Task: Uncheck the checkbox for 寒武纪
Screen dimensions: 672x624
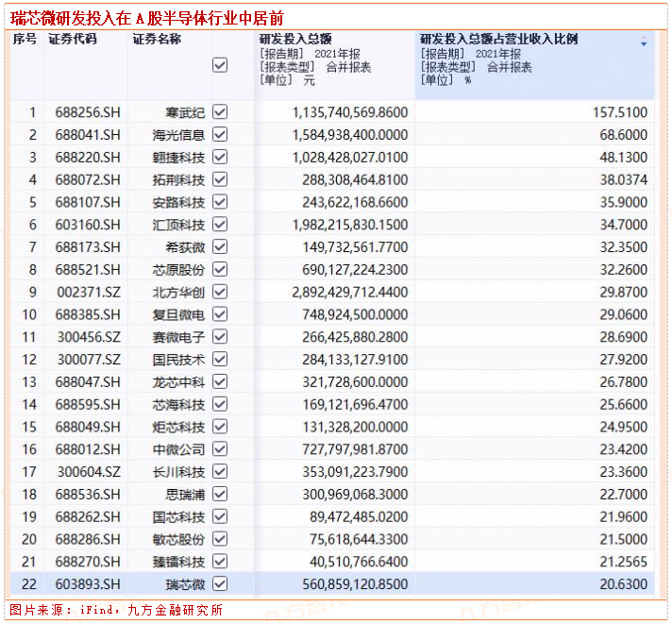Action: click(x=220, y=112)
